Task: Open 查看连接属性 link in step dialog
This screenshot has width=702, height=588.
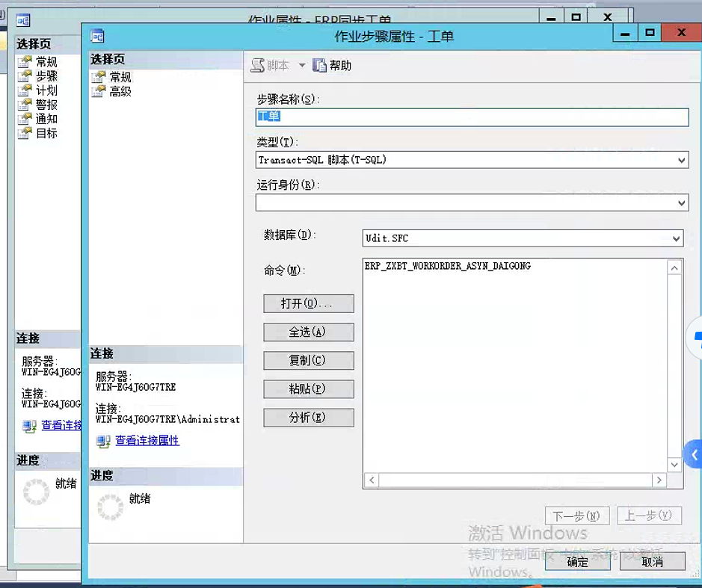Action: pyautogui.click(x=147, y=441)
